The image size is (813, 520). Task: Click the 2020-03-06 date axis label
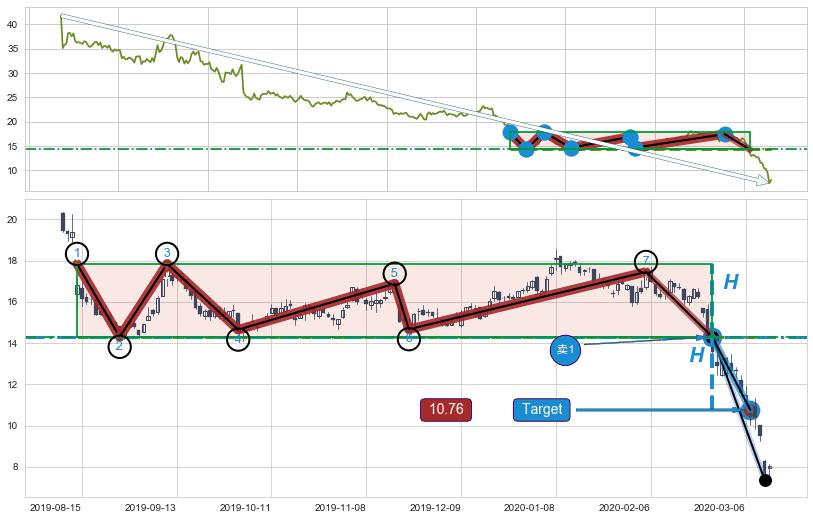tap(718, 508)
